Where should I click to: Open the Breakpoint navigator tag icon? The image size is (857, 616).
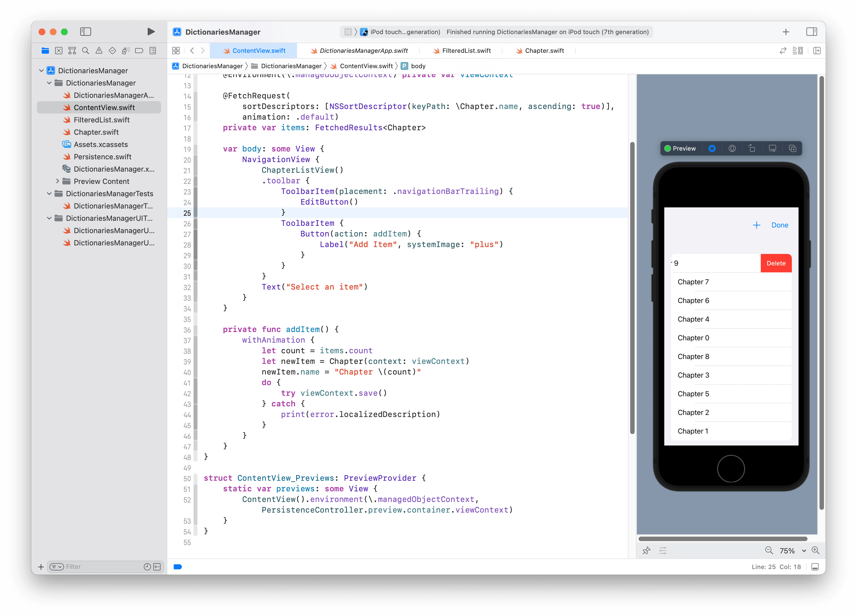tap(140, 50)
